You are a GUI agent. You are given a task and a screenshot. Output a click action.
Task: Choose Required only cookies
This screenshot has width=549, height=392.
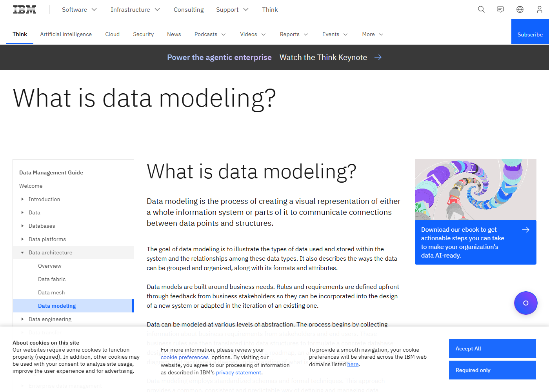493,370
